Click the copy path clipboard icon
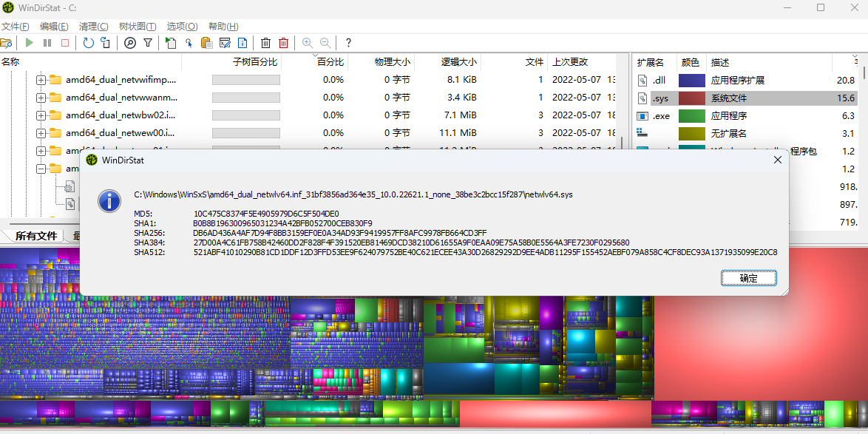This screenshot has height=434, width=868. click(207, 43)
